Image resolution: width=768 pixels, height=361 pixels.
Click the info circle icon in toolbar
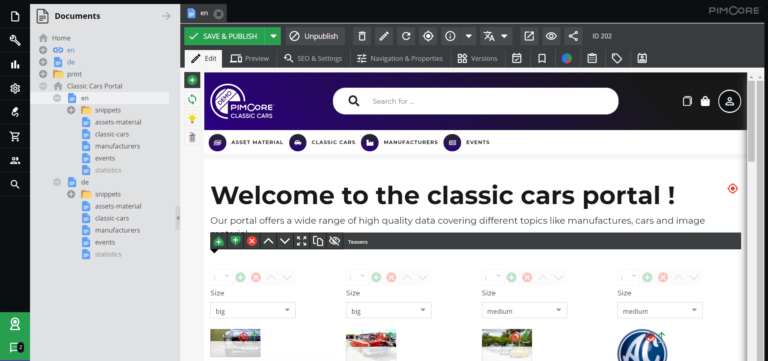click(450, 36)
